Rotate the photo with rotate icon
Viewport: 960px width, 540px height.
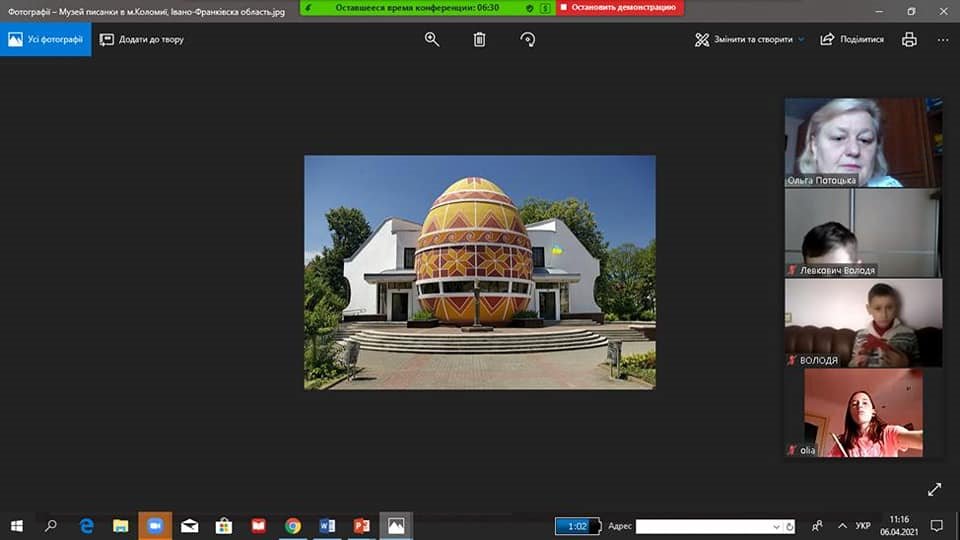pos(527,39)
